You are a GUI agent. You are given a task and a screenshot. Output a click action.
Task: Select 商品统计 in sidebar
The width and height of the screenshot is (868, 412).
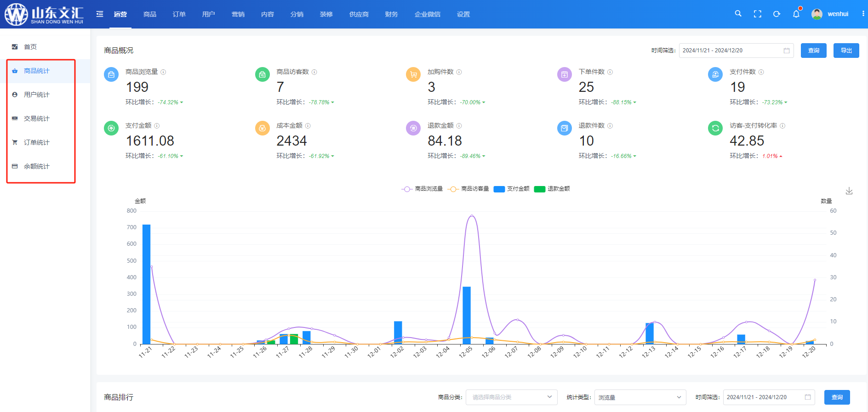tap(45, 71)
